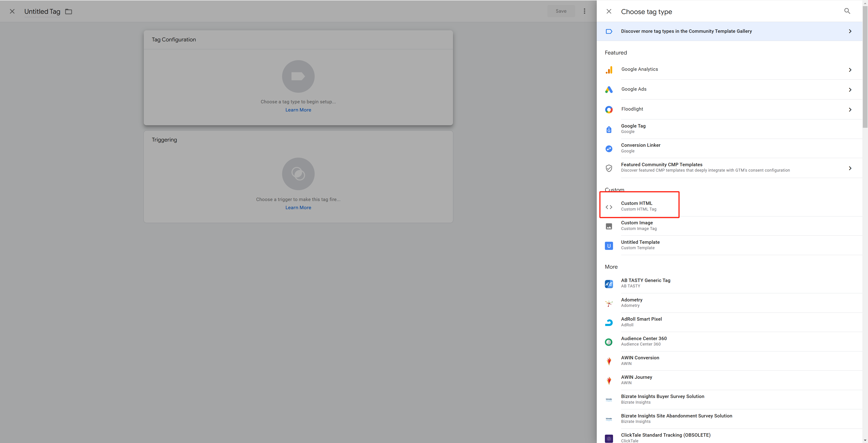This screenshot has width=868, height=443.
Task: Pick the Google Tag icon
Action: pyautogui.click(x=609, y=129)
